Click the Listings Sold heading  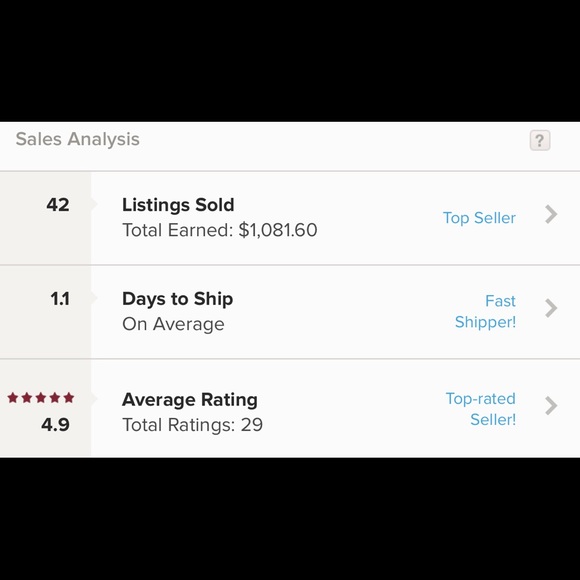[178, 205]
